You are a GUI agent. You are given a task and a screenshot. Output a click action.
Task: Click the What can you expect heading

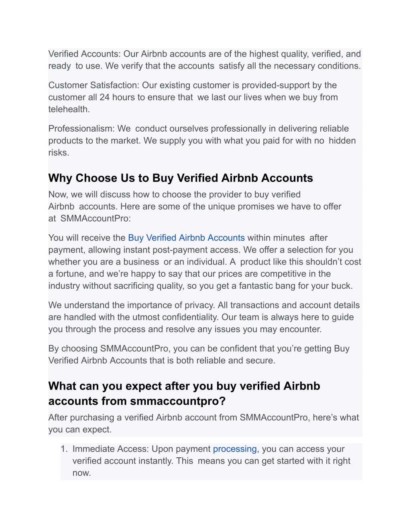(184, 393)
